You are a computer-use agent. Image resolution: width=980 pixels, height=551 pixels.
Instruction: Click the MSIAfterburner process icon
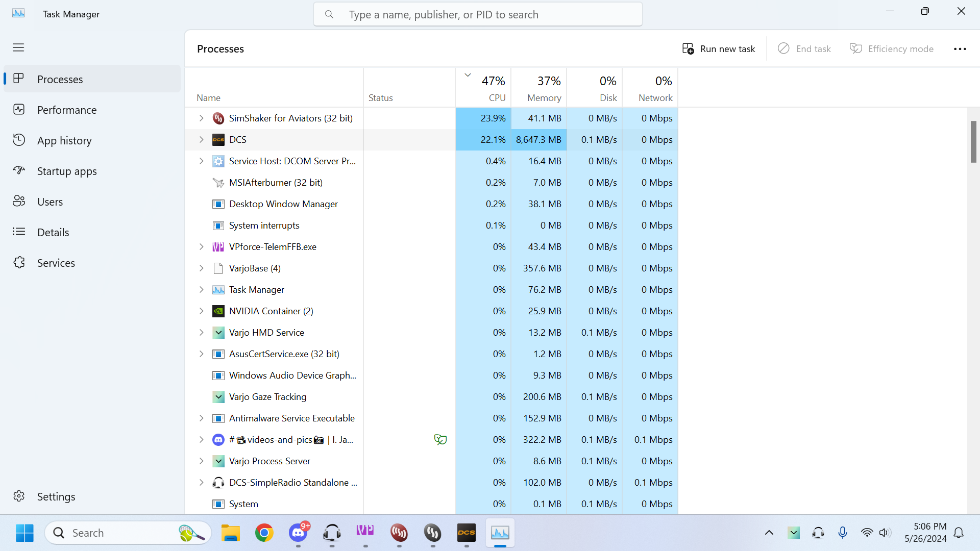coord(218,183)
